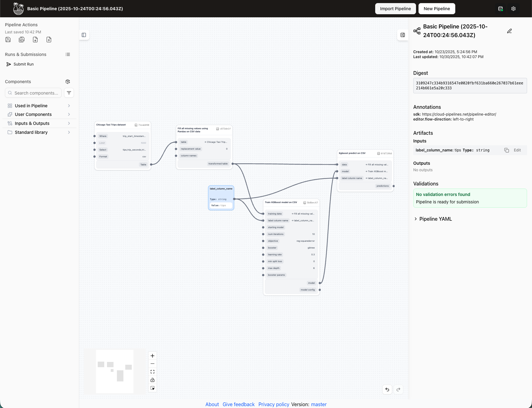Click the upload pipeline file icon
This screenshot has height=408, width=532.
pyautogui.click(x=49, y=40)
